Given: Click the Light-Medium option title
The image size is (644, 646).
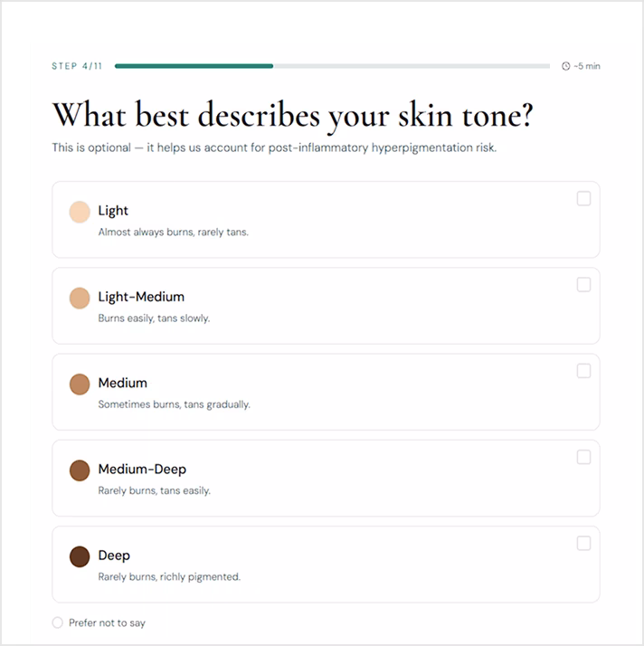Looking at the screenshot, I should (141, 297).
